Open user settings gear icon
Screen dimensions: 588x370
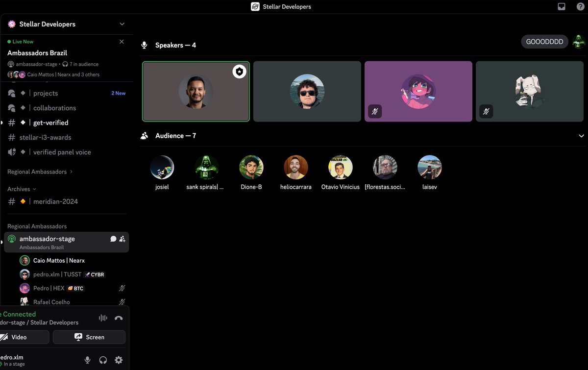(x=119, y=360)
